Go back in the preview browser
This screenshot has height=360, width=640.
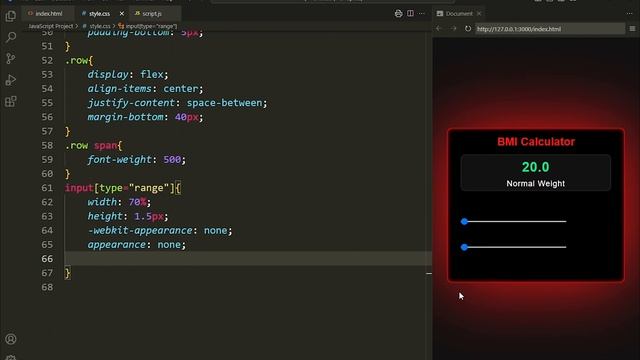(x=439, y=29)
